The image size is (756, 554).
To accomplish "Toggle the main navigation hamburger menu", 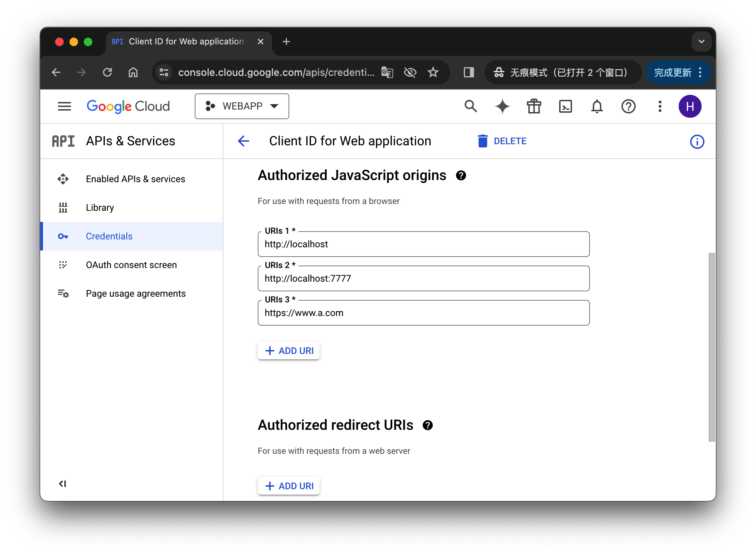I will (x=64, y=106).
